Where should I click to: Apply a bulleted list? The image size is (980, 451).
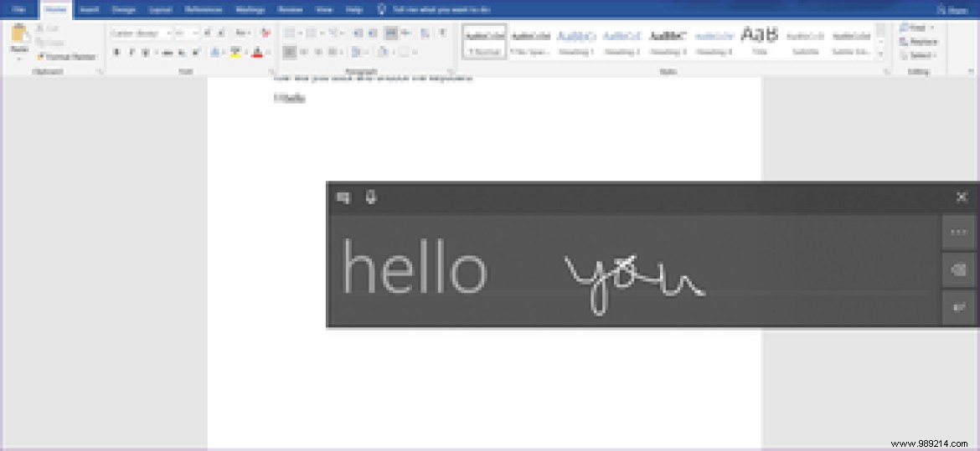point(288,33)
